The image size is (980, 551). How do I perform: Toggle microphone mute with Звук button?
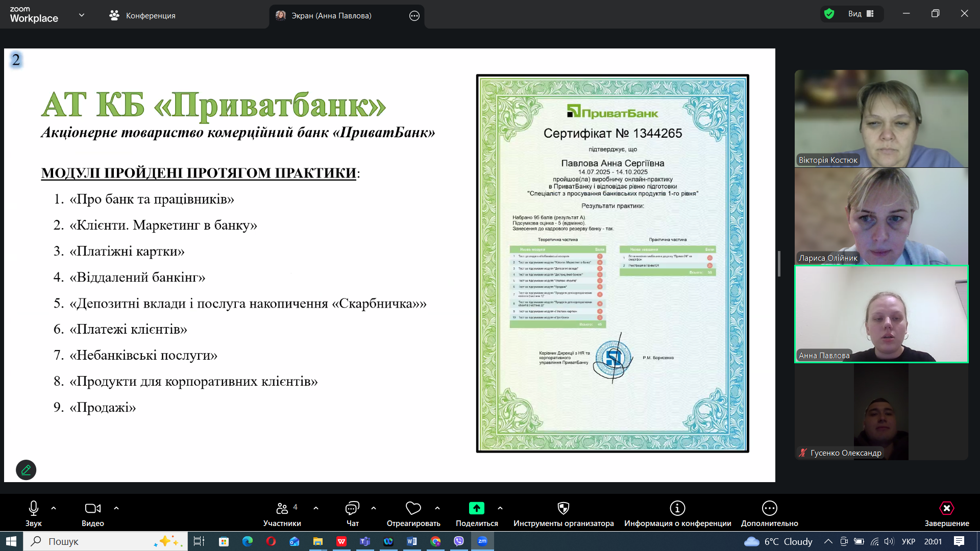pos(34,509)
